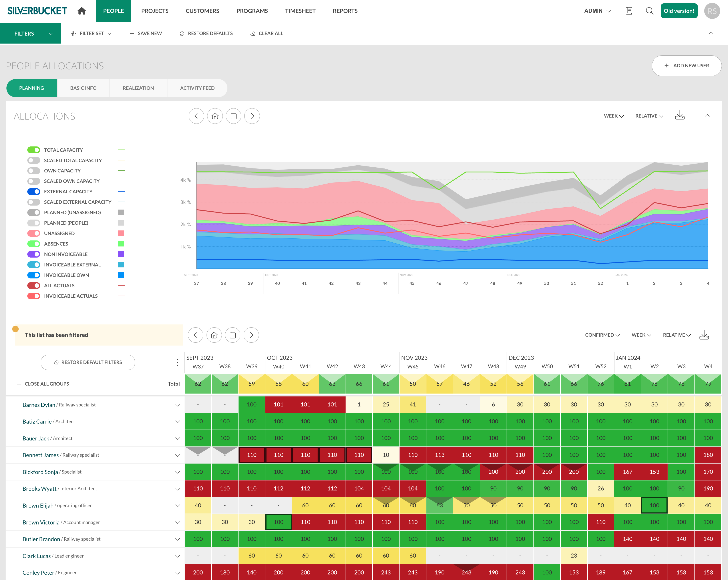
Task: Expand the Barnes Dylan row
Action: pos(177,405)
